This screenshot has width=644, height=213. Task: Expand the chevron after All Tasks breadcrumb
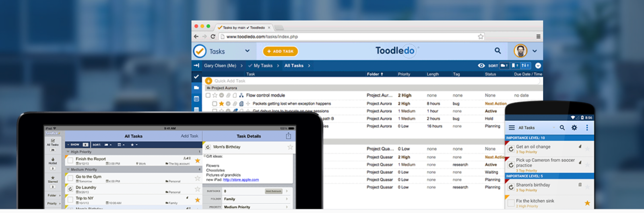[309, 66]
